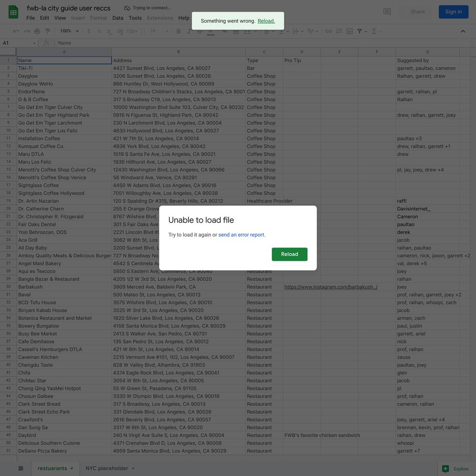The width and height of the screenshot is (476, 476).
Task: Open the restuarants sheet tab menu arrow
Action: point(72,468)
